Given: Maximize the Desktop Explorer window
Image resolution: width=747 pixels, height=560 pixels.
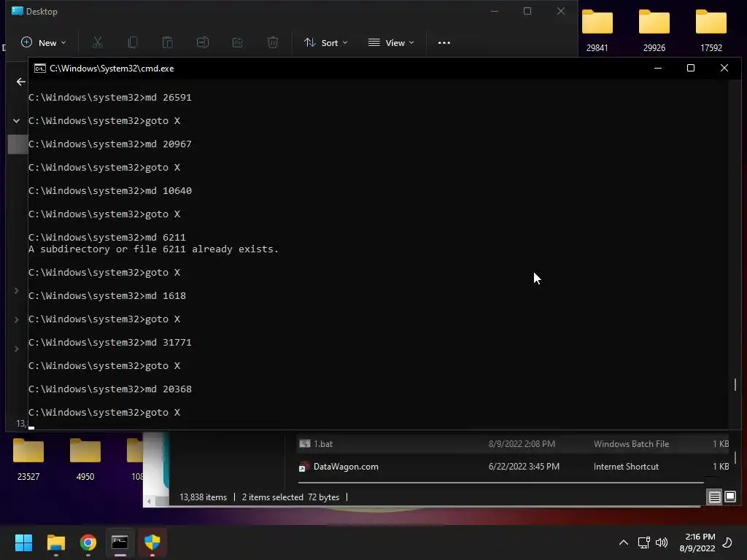Looking at the screenshot, I should (527, 11).
